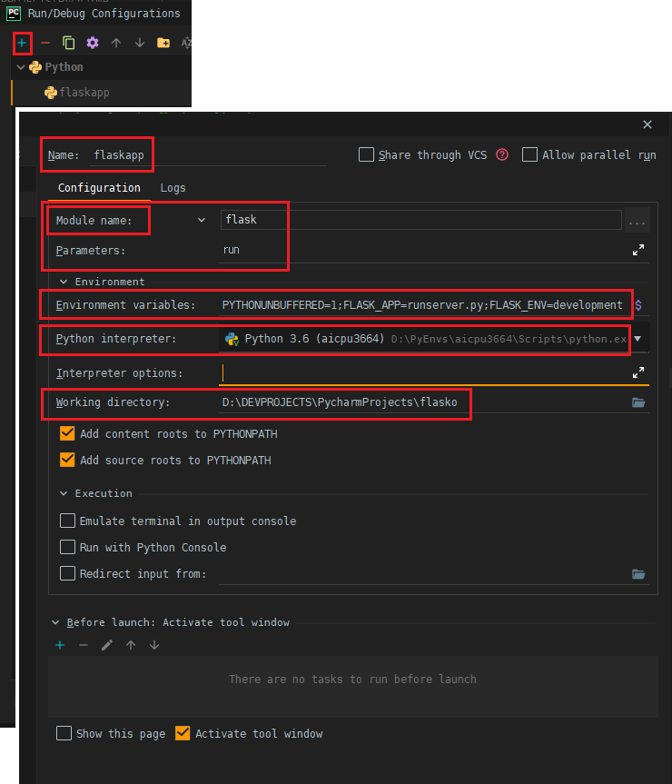Viewport: 672px width, 784px height.
Task: Click PyCharm logo in title bar
Action: (14, 13)
